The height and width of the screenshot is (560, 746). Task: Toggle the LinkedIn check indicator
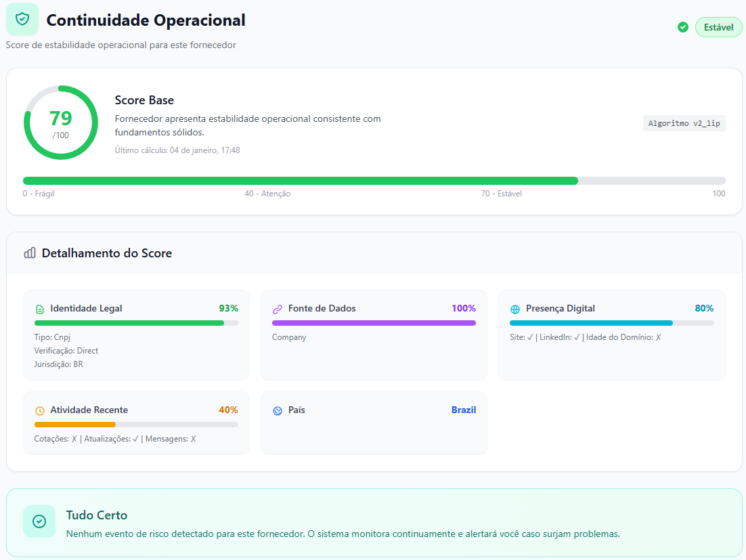click(x=576, y=337)
